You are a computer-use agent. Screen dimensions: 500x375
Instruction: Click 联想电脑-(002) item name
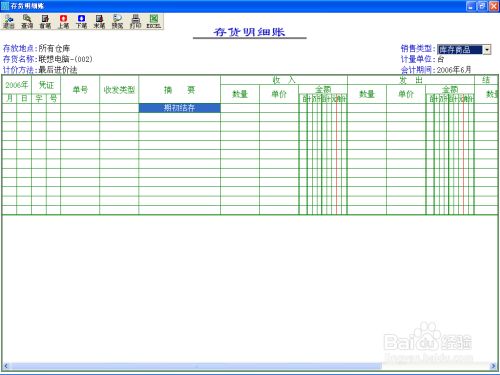[x=65, y=59]
